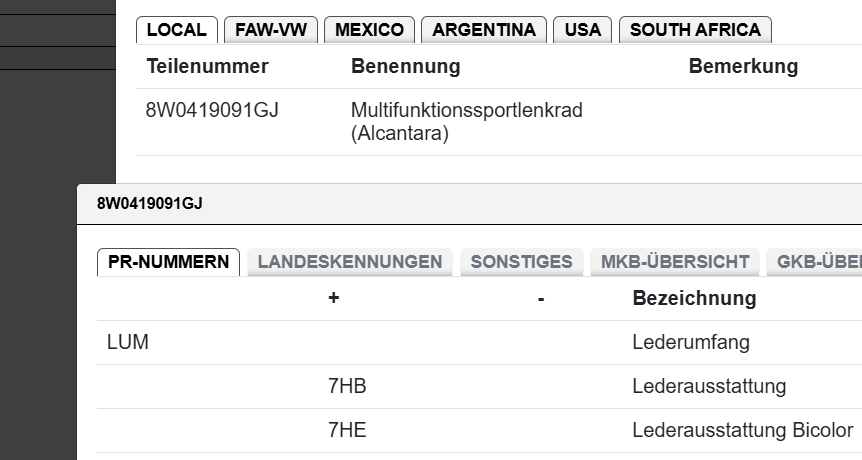Image resolution: width=862 pixels, height=460 pixels.
Task: Select the LUM row label
Action: pos(127,343)
